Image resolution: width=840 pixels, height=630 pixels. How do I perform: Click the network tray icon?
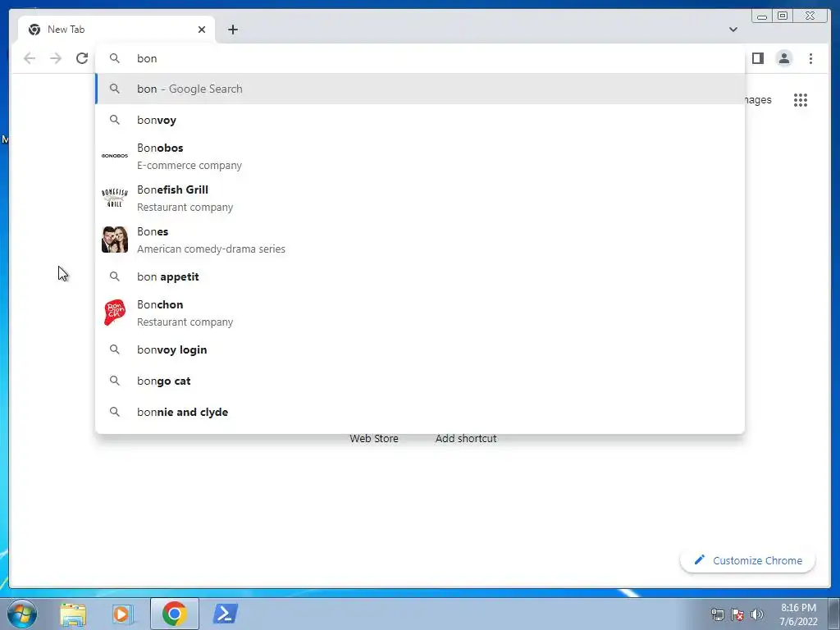click(x=717, y=614)
